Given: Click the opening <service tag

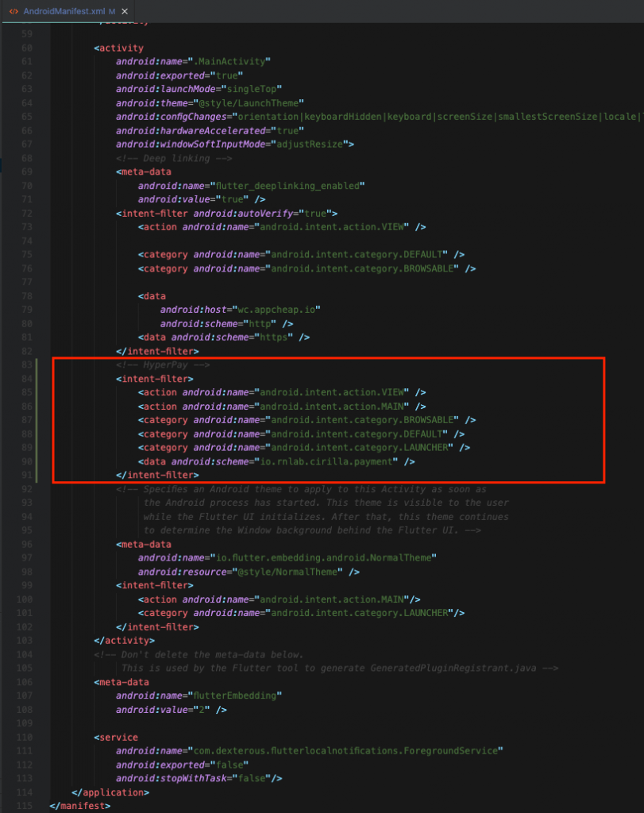Looking at the screenshot, I should click(116, 737).
